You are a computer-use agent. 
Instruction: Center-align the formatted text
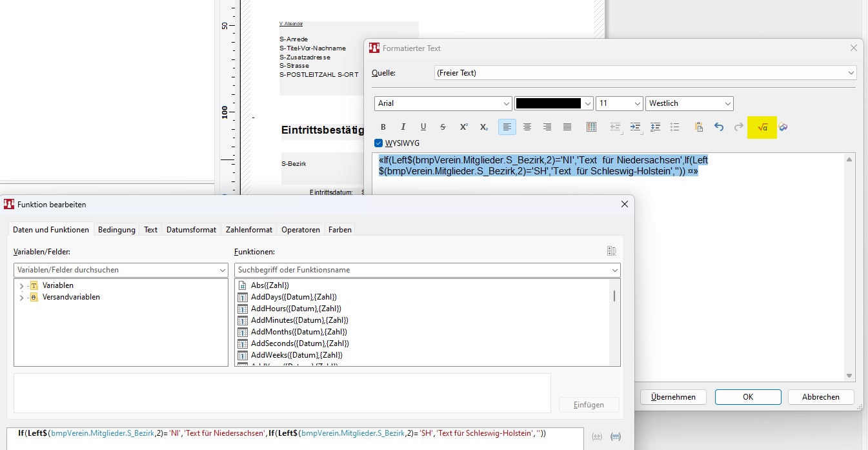[527, 127]
